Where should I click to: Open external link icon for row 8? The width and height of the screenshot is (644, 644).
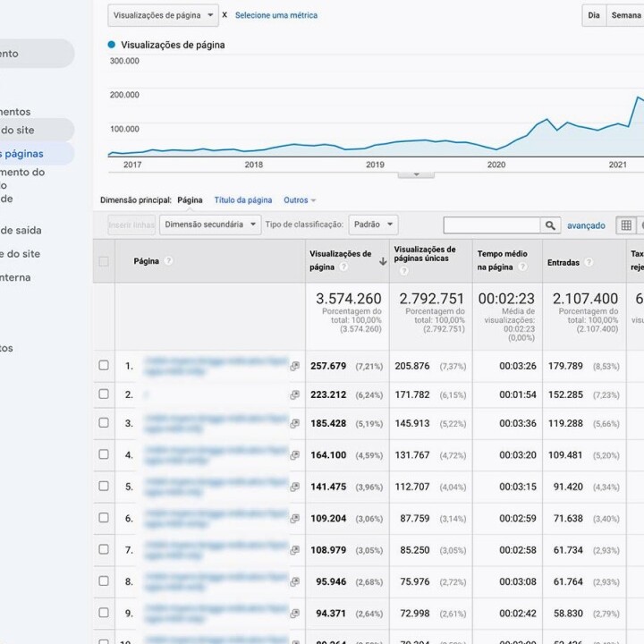pyautogui.click(x=294, y=581)
